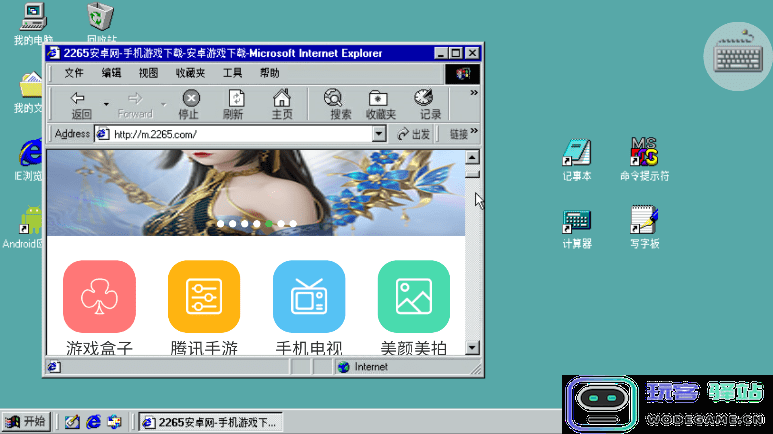The width and height of the screenshot is (773, 434).
Task: Select the 2265安卓网 taskbar window button
Action: point(211,422)
